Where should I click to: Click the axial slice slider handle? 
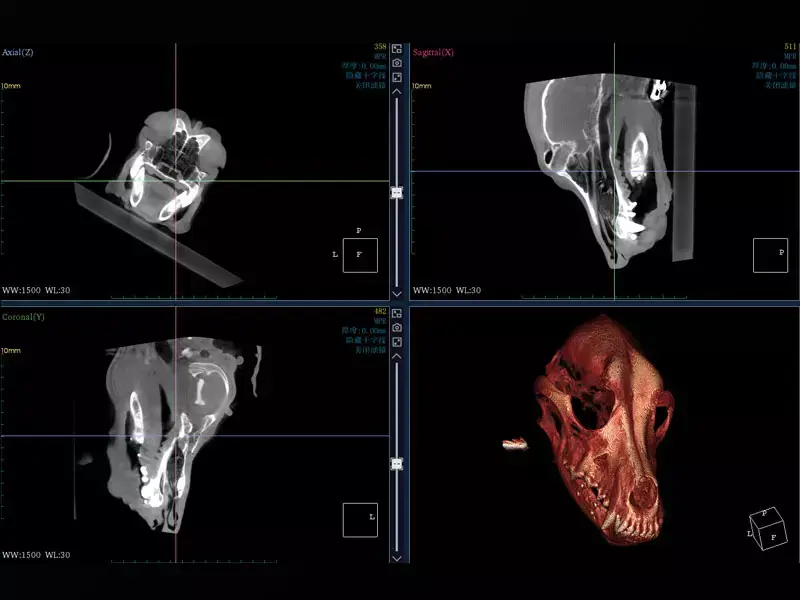point(397,192)
